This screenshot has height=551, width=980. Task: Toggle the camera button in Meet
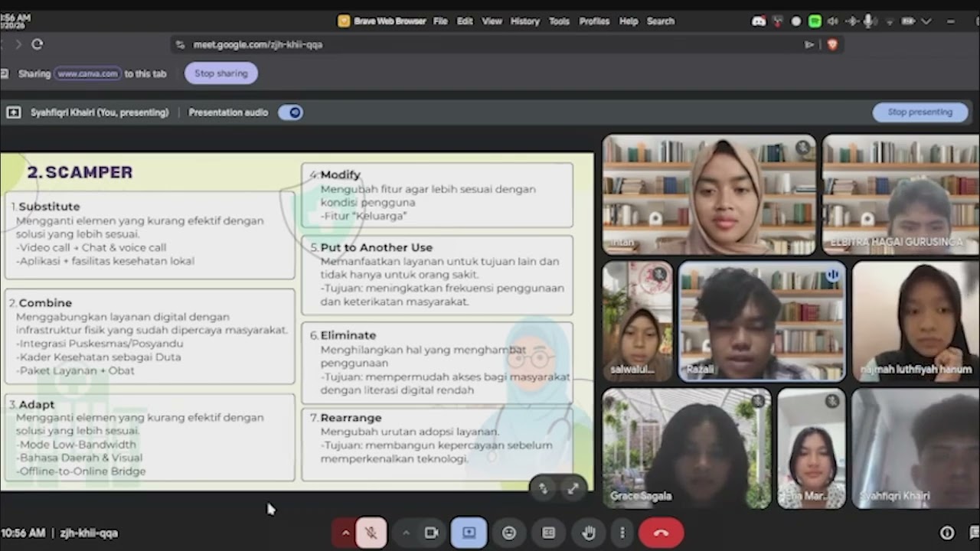click(x=431, y=533)
